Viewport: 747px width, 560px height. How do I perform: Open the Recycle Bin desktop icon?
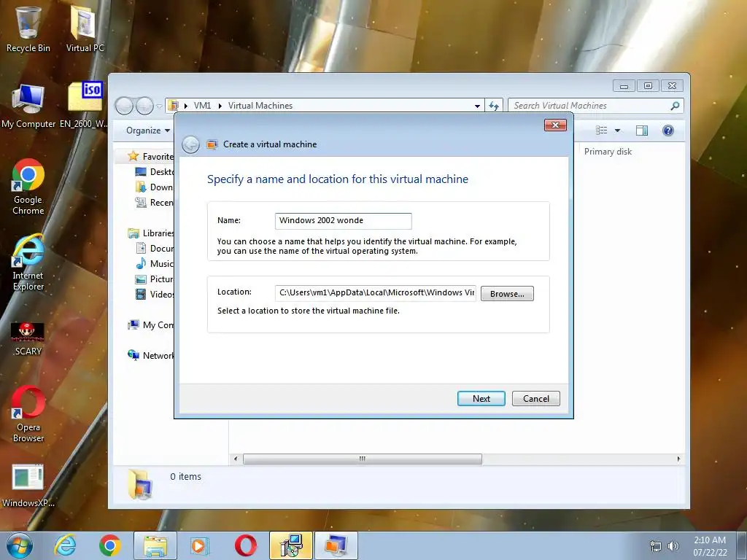click(28, 28)
